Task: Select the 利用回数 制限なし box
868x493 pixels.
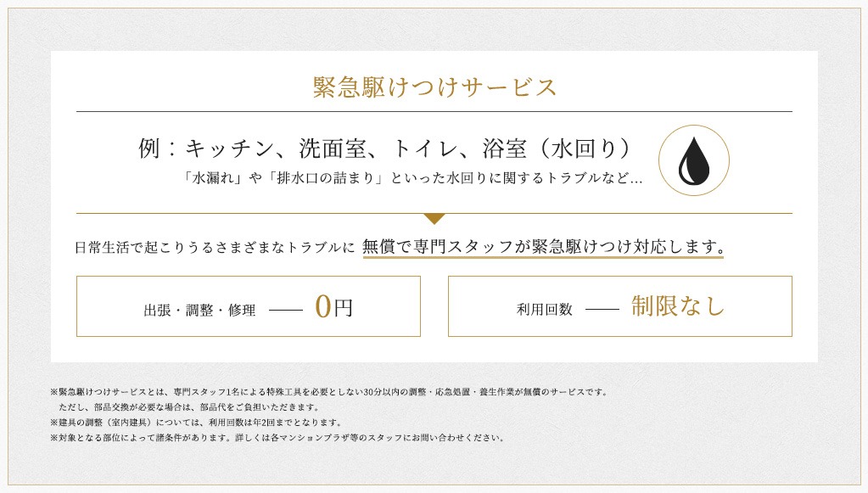Action: [620, 306]
